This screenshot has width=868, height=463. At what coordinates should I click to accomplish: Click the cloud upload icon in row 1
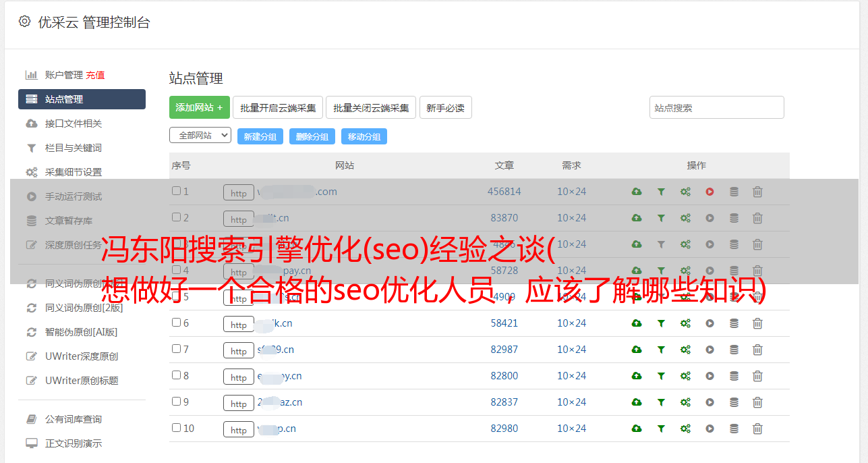(637, 192)
